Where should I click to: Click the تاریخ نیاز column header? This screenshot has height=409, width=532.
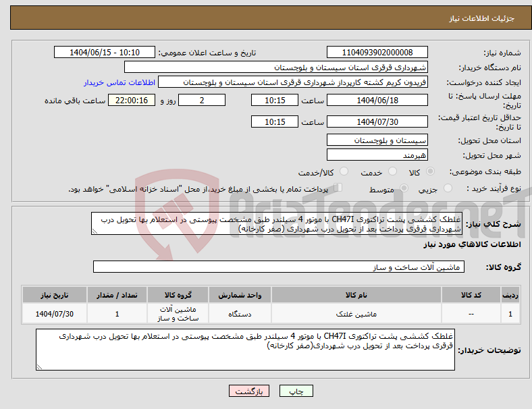[55, 295]
